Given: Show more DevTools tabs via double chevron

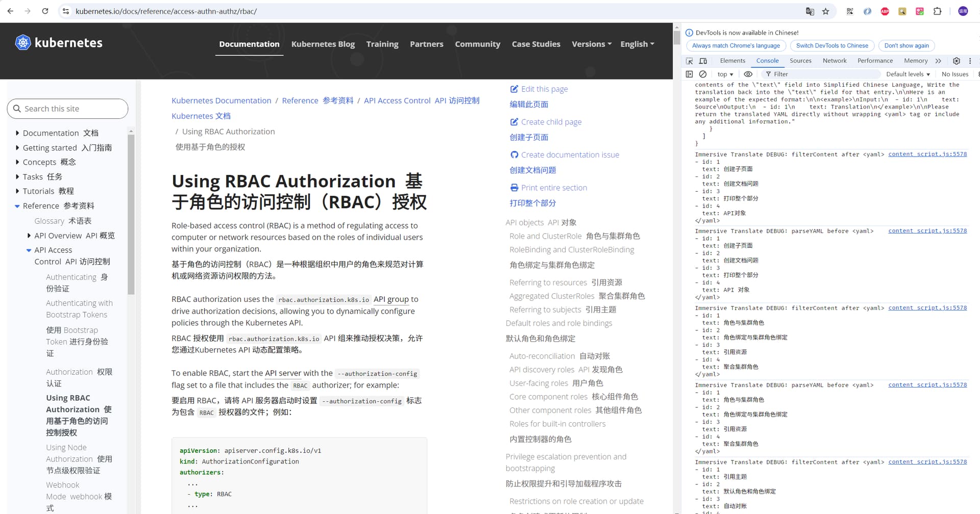Looking at the screenshot, I should click(938, 61).
